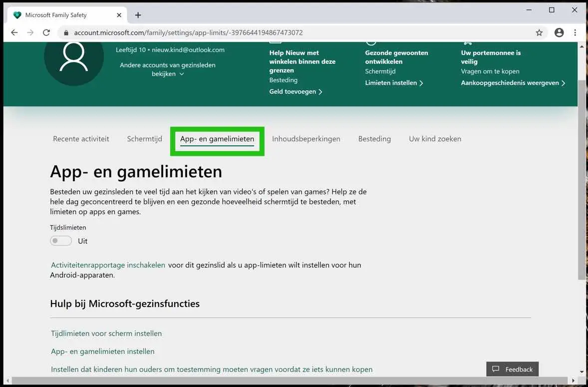The height and width of the screenshot is (387, 588).
Task: Click the Microsoft Family Safety heart favicon
Action: (x=17, y=15)
